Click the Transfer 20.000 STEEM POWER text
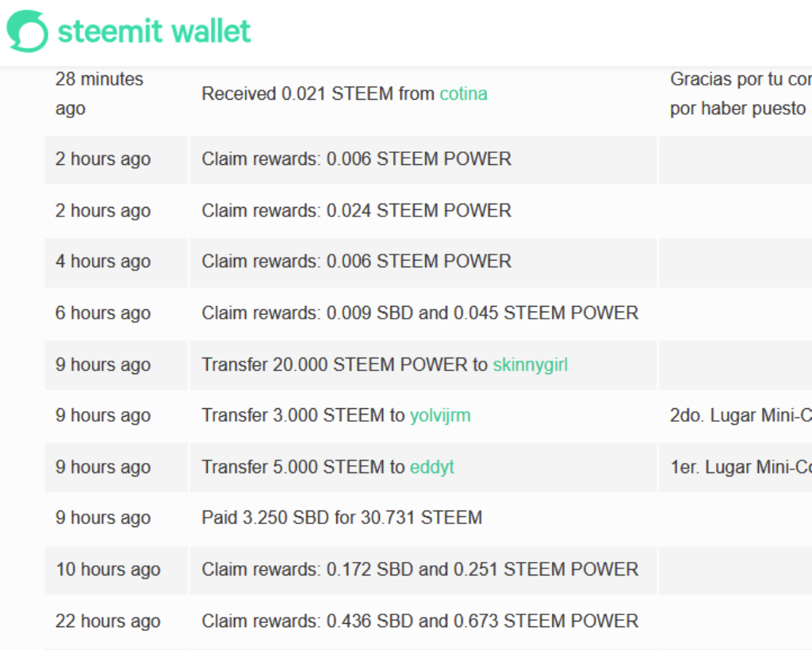The height and width of the screenshot is (650, 812). [x=345, y=365]
